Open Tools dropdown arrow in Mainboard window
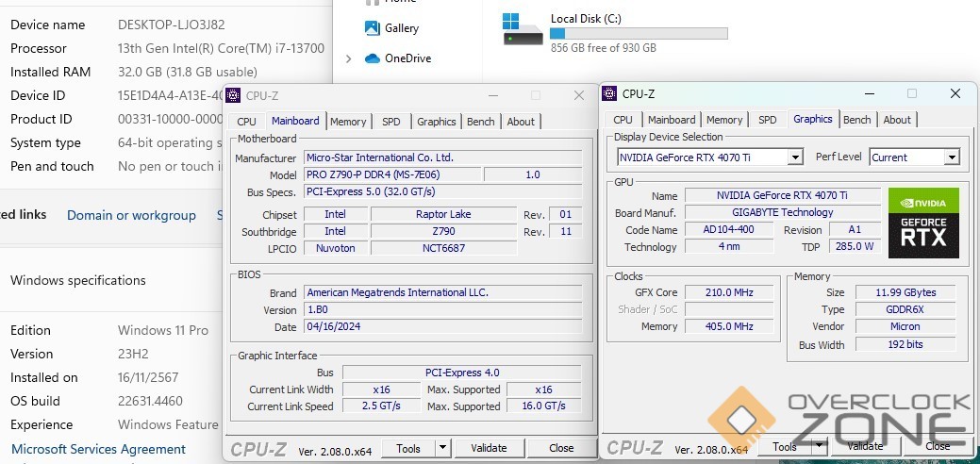This screenshot has height=464, width=980. coord(441,449)
